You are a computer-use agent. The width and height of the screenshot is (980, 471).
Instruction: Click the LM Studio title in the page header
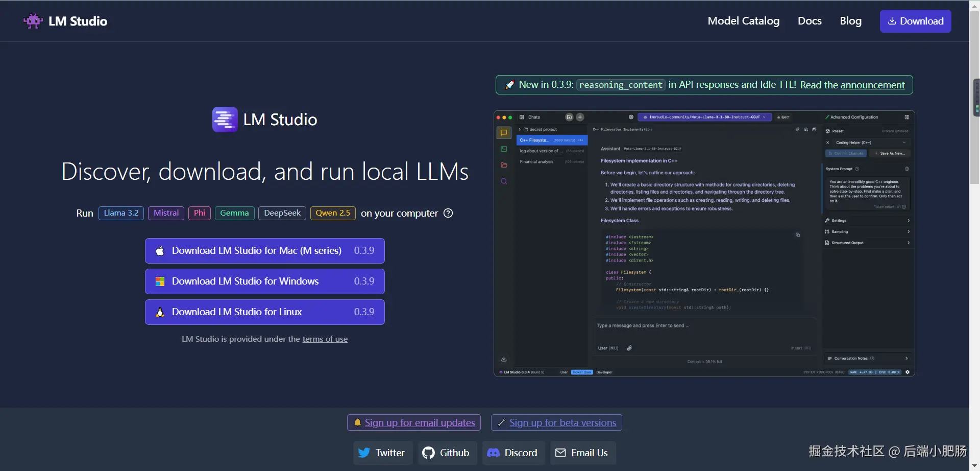pyautogui.click(x=78, y=21)
